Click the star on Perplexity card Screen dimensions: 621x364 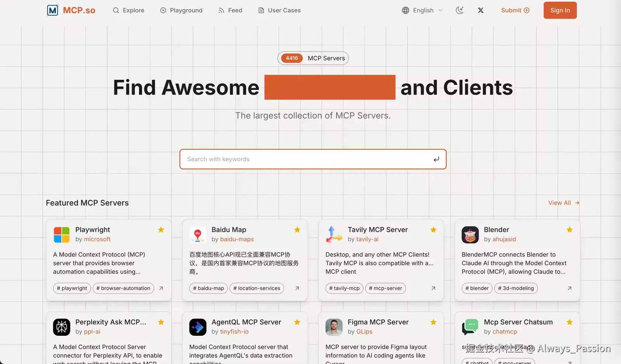(x=161, y=322)
